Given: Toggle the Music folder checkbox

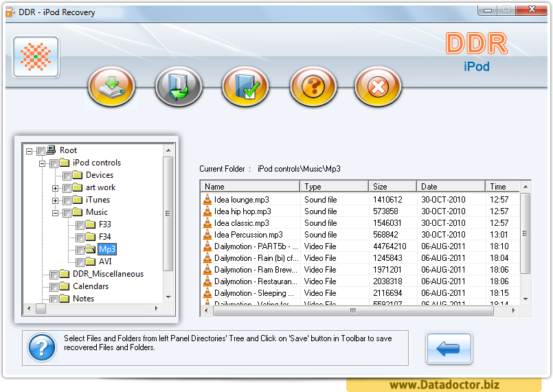Looking at the screenshot, I should coord(67,213).
